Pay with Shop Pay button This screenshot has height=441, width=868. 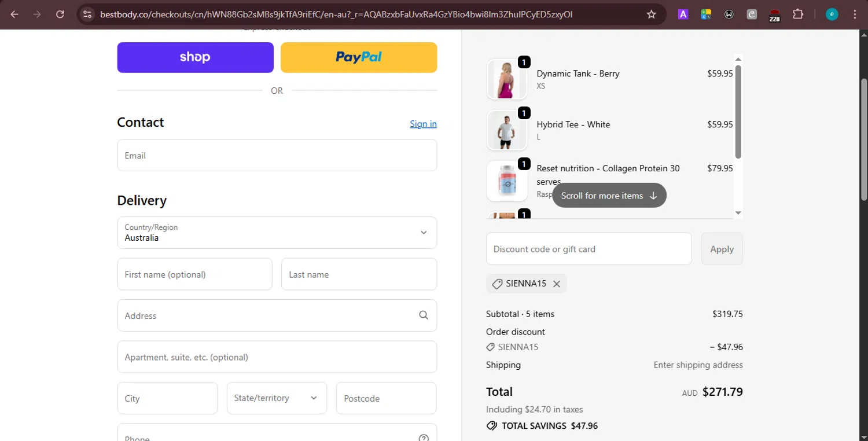(x=195, y=57)
